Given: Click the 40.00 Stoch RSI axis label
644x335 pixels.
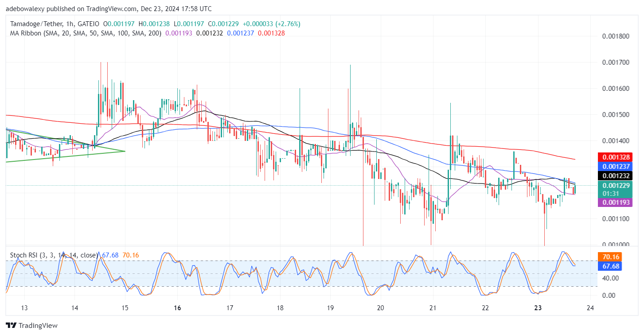Looking at the screenshot, I should point(611,278).
